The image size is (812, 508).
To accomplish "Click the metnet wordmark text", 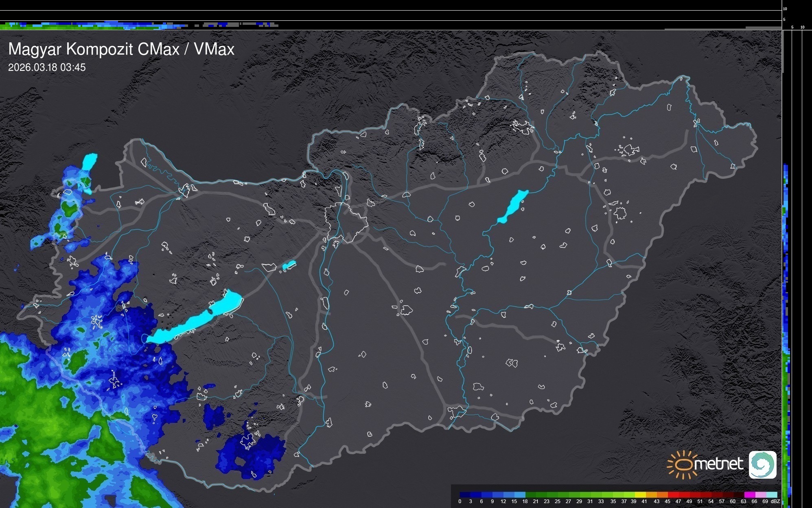I will pyautogui.click(x=719, y=464).
